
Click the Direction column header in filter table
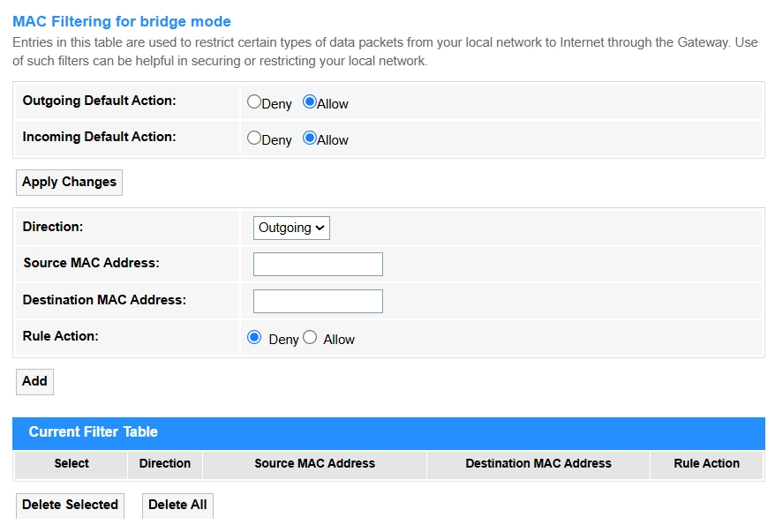coord(165,463)
